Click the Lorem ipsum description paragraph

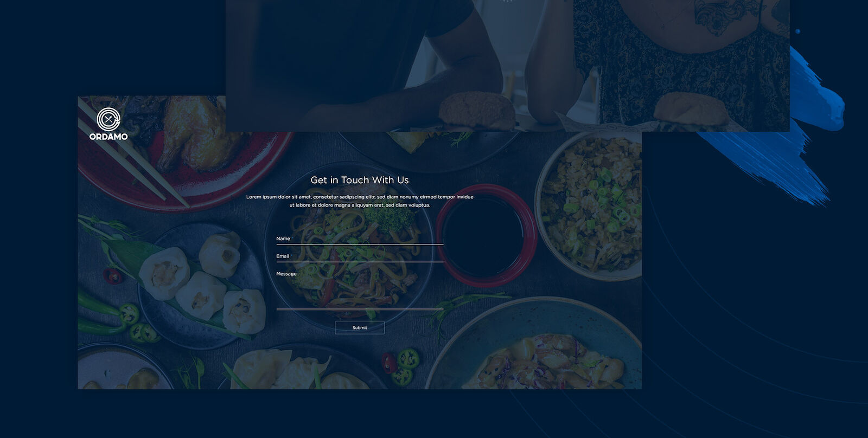tap(360, 201)
